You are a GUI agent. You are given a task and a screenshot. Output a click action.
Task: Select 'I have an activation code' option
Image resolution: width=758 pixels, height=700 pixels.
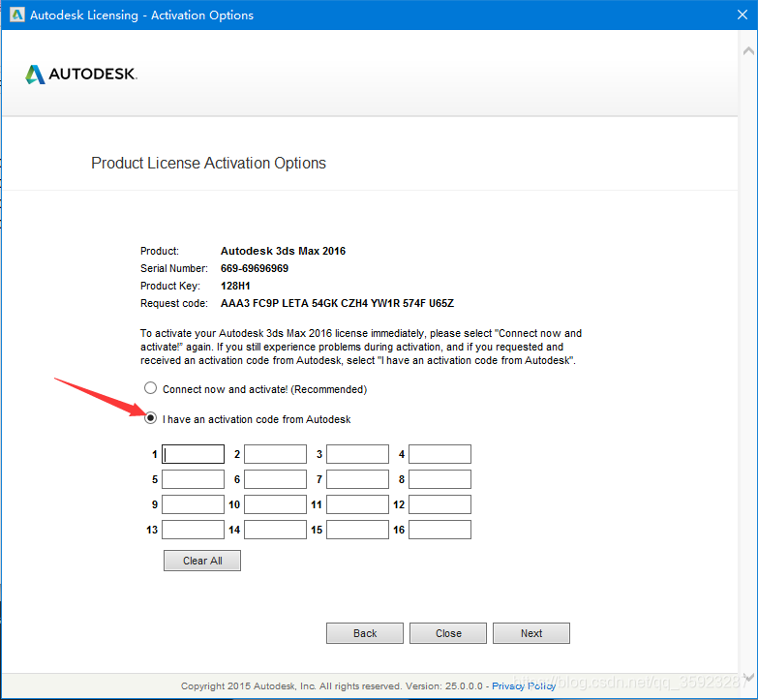[x=150, y=418]
